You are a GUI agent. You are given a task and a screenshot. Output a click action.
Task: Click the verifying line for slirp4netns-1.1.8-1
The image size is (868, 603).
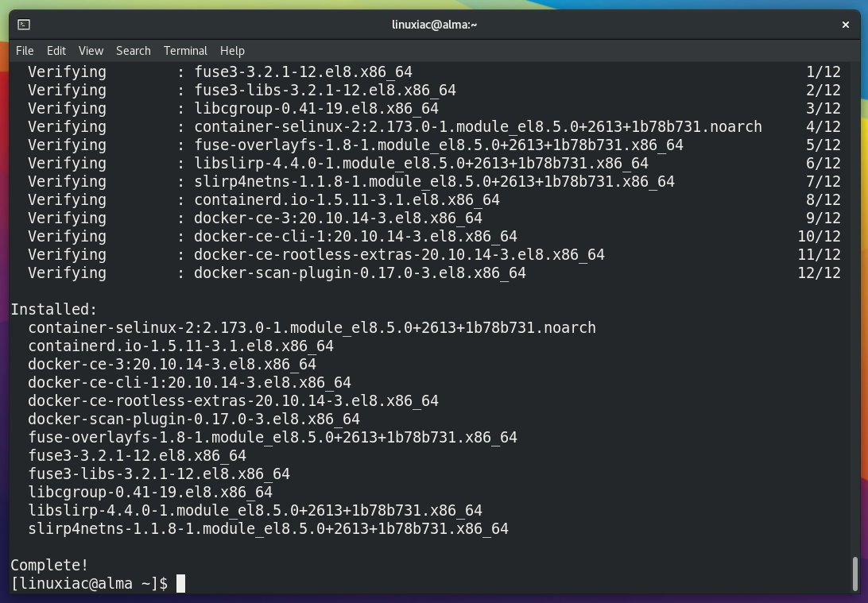point(434,181)
